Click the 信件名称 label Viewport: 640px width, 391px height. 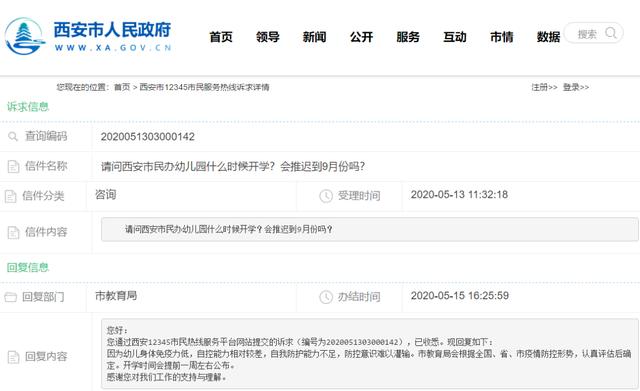click(x=46, y=166)
